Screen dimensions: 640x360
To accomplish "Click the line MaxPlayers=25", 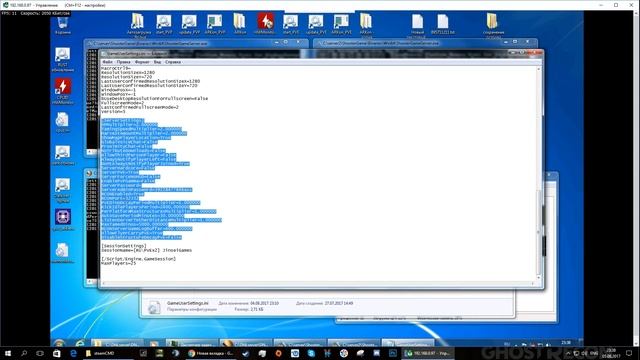I will pyautogui.click(x=118, y=263).
